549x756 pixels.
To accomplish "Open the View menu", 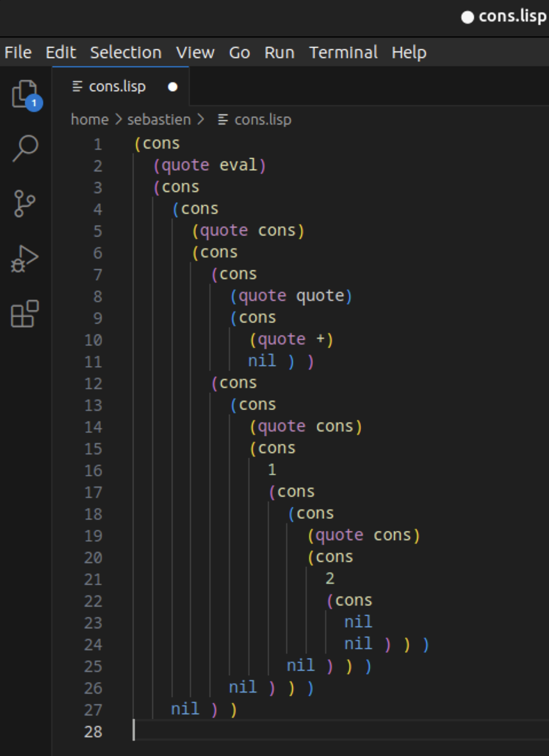I will click(x=195, y=52).
